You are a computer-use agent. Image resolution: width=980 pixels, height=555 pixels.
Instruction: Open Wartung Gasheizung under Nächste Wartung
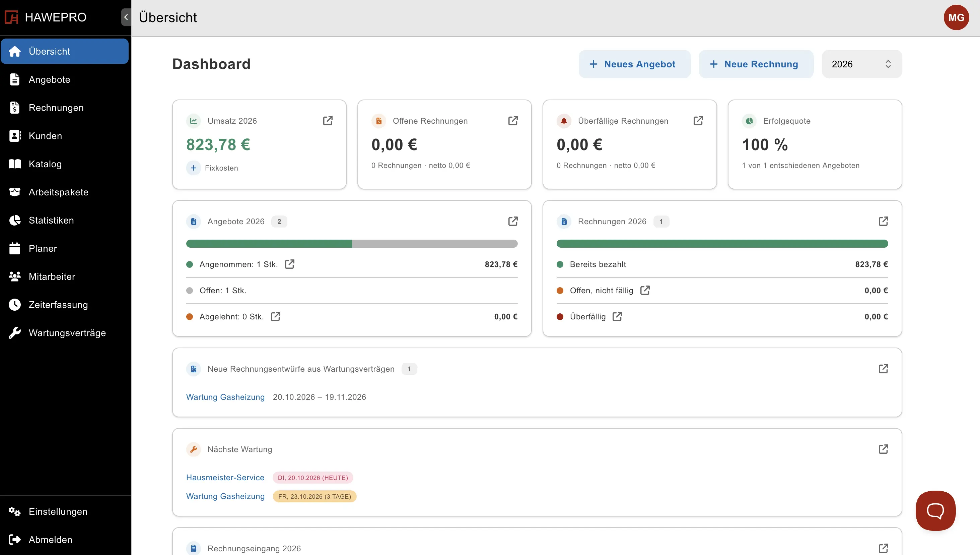(x=225, y=496)
